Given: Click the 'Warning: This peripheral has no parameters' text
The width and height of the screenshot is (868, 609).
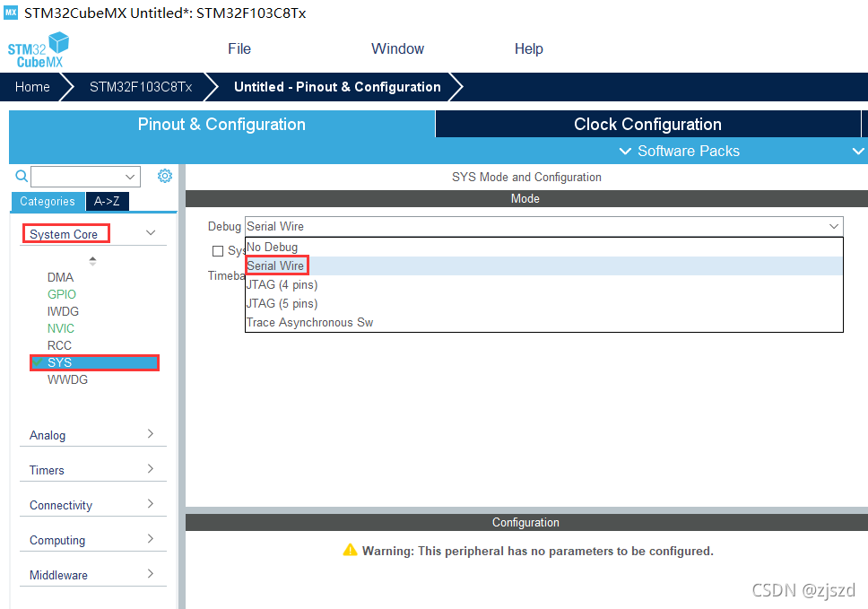Looking at the screenshot, I should pyautogui.click(x=537, y=551).
